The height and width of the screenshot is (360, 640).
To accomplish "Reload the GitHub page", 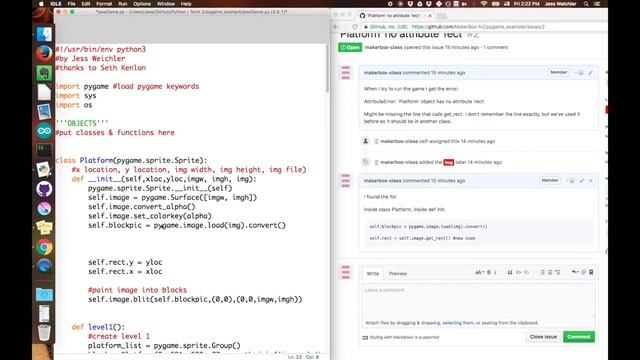I will [355, 27].
